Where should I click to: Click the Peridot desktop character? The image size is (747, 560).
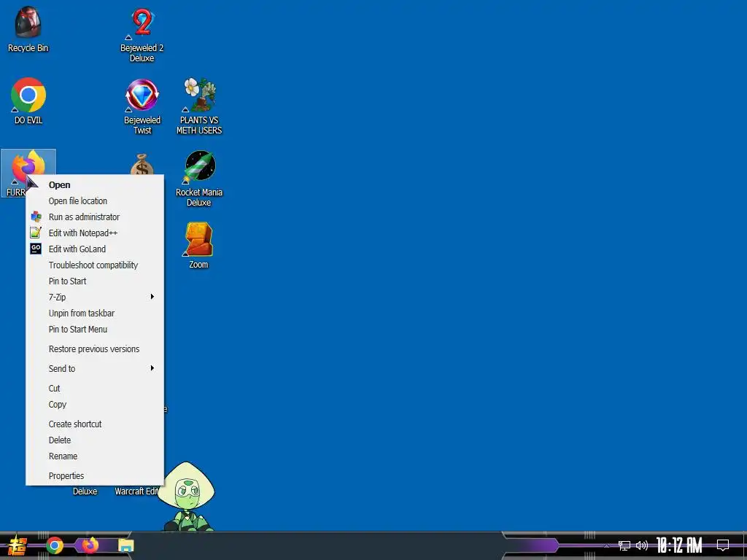coord(187,496)
